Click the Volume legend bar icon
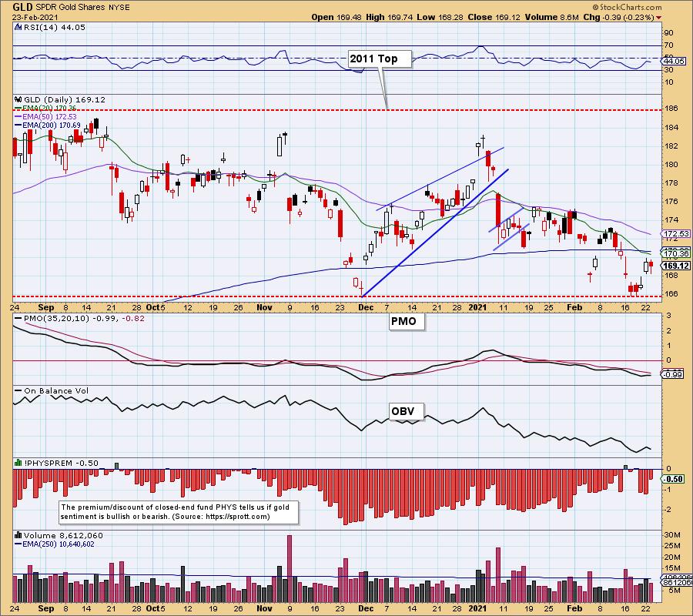This screenshot has width=693, height=616. pos(18,535)
